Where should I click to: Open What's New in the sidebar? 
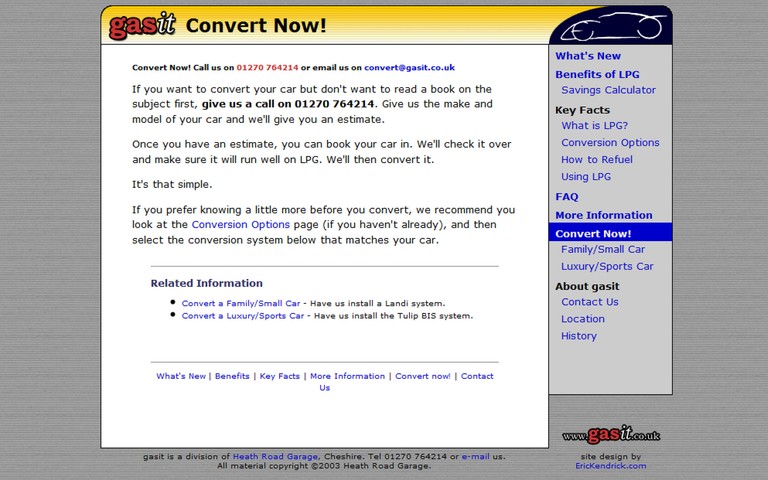pyautogui.click(x=588, y=56)
